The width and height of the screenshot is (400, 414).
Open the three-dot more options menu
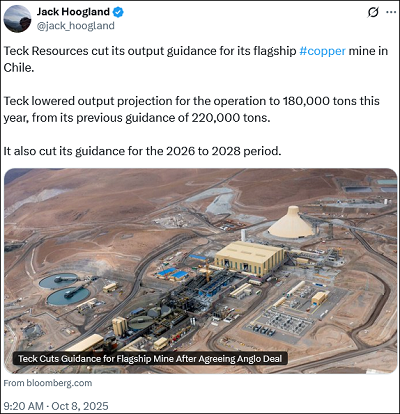coord(391,12)
